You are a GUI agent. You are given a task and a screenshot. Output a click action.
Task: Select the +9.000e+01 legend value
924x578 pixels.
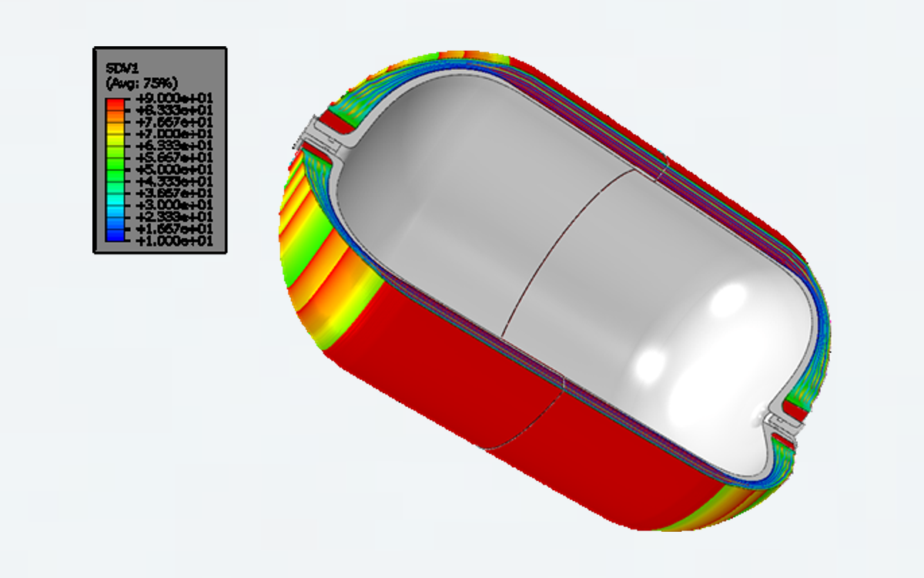tap(172, 99)
